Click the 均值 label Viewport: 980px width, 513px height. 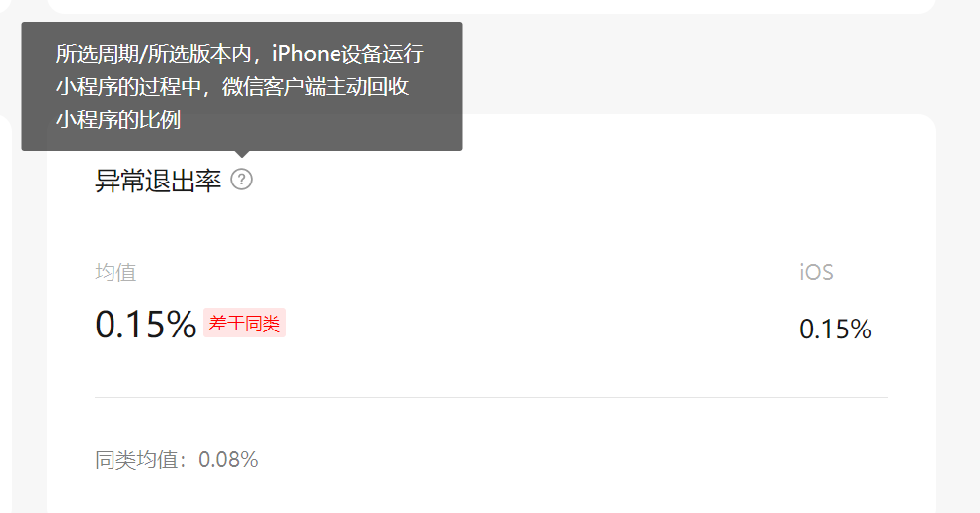[115, 272]
